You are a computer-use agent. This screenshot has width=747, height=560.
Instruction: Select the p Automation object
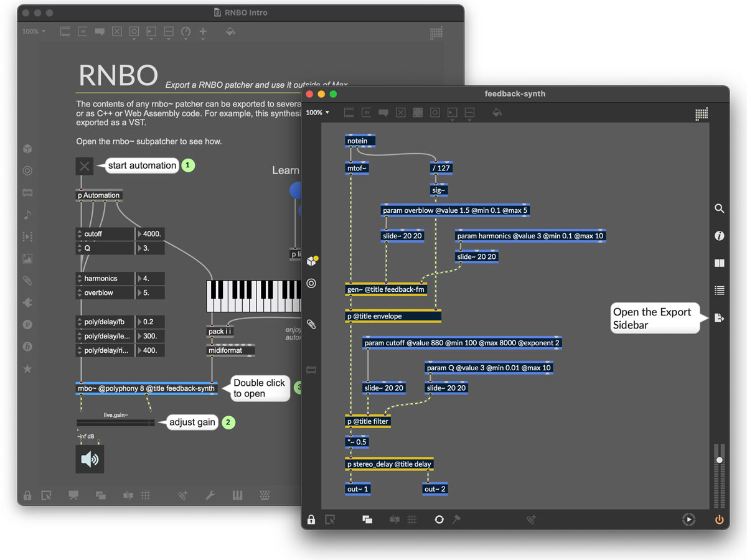(x=99, y=195)
